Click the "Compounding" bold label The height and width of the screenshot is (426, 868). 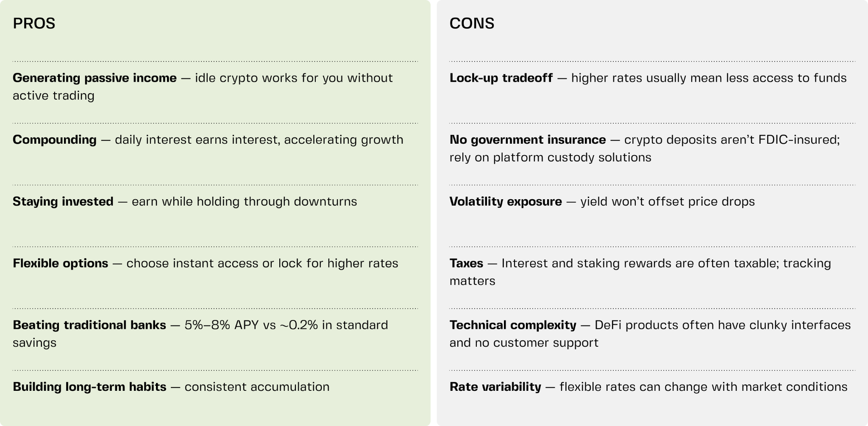(x=55, y=140)
